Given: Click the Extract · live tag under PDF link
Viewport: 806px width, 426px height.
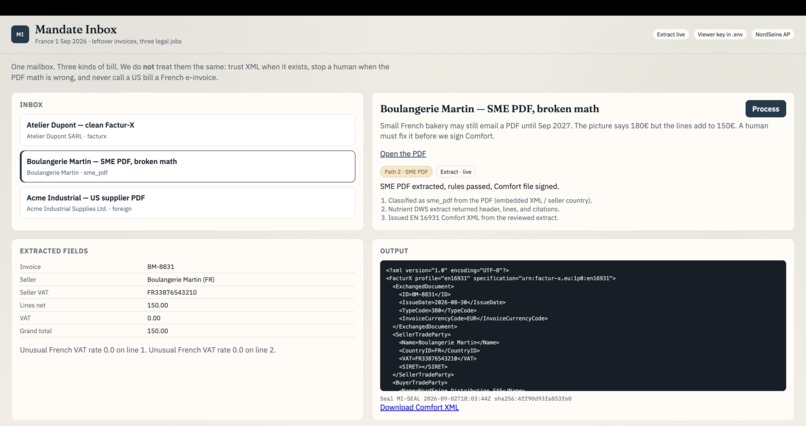Looking at the screenshot, I should (x=455, y=172).
